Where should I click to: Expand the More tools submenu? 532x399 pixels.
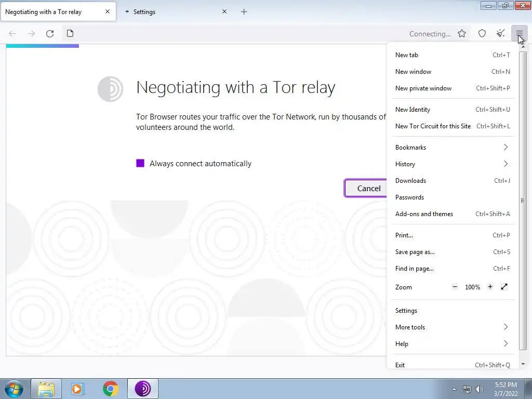(x=453, y=327)
